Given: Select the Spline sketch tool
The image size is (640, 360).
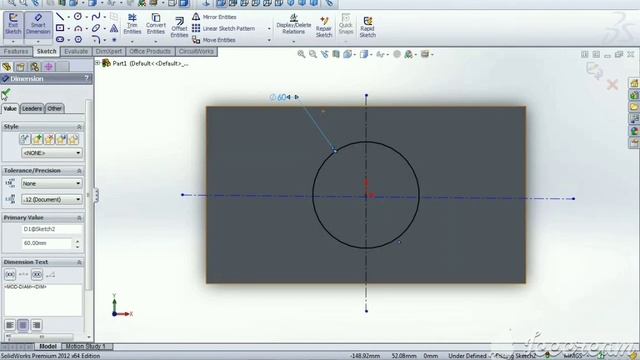Looking at the screenshot, I should click(x=96, y=16).
